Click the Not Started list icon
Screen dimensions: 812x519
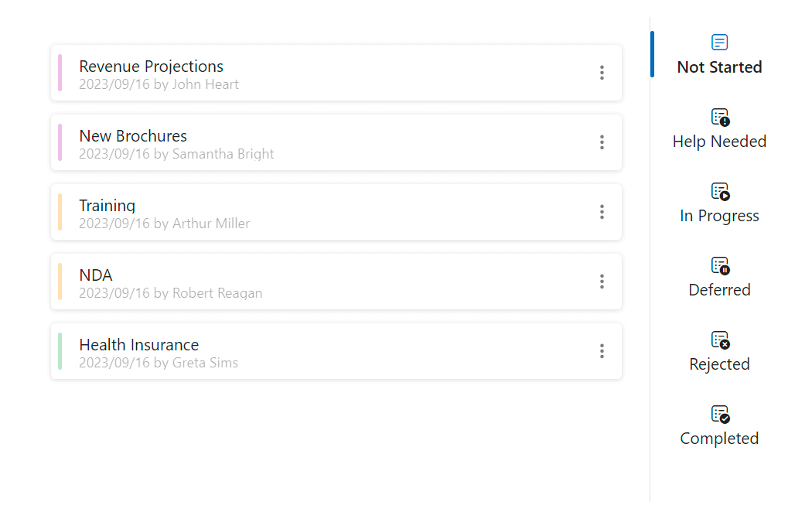719,43
